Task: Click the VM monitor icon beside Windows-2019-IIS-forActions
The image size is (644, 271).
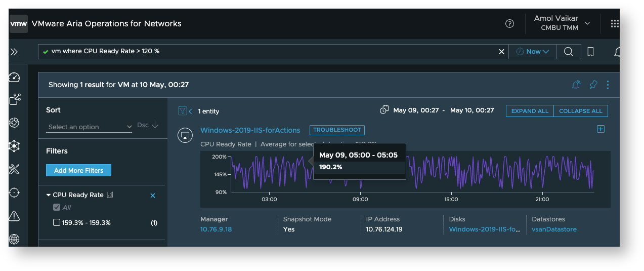Action: point(185,135)
